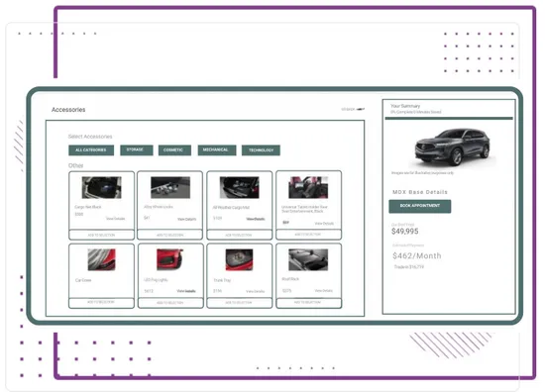Click the MDX vehicle image in summary
The width and height of the screenshot is (545, 392).
453,147
